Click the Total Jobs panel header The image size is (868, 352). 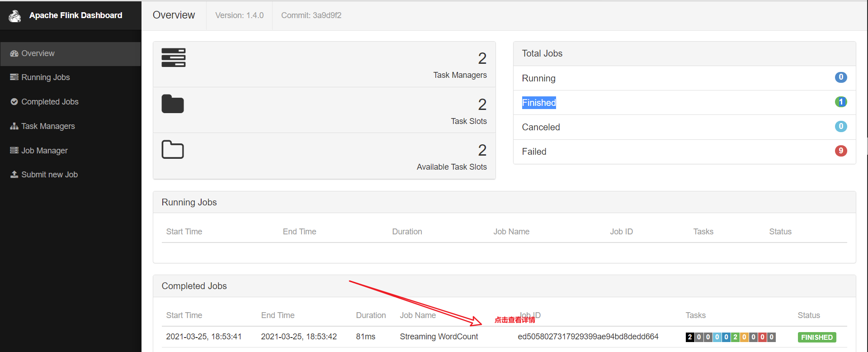684,53
